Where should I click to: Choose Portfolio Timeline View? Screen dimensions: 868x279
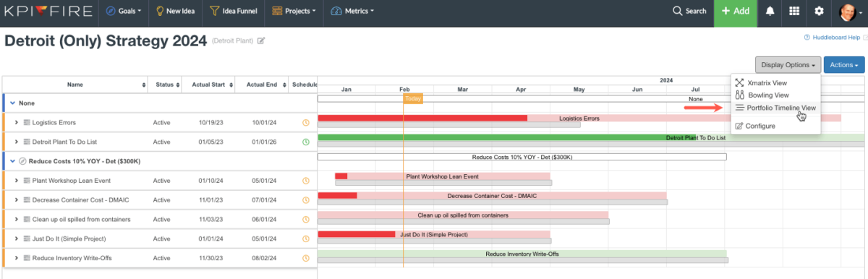click(x=775, y=108)
